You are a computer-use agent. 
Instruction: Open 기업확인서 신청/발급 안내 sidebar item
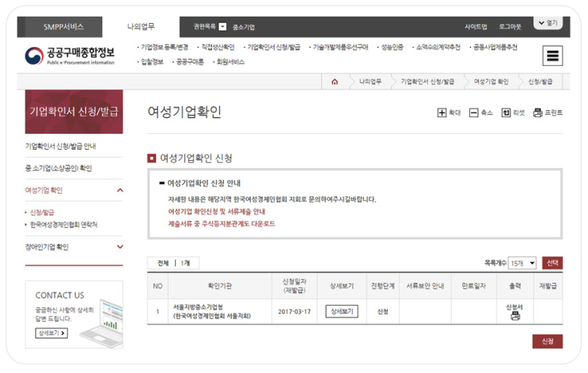[60, 146]
